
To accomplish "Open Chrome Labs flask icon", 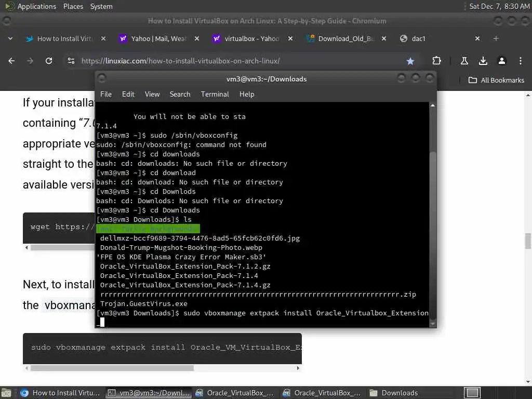I will click(x=464, y=61).
